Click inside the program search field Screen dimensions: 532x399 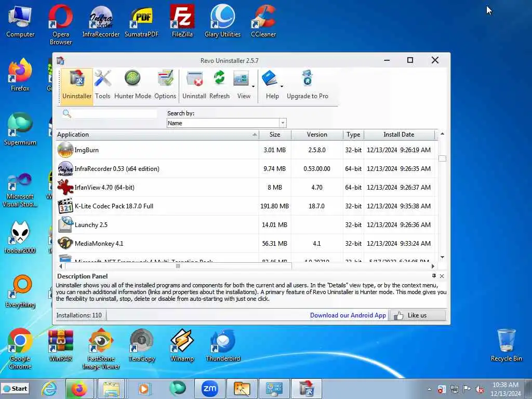click(x=115, y=114)
